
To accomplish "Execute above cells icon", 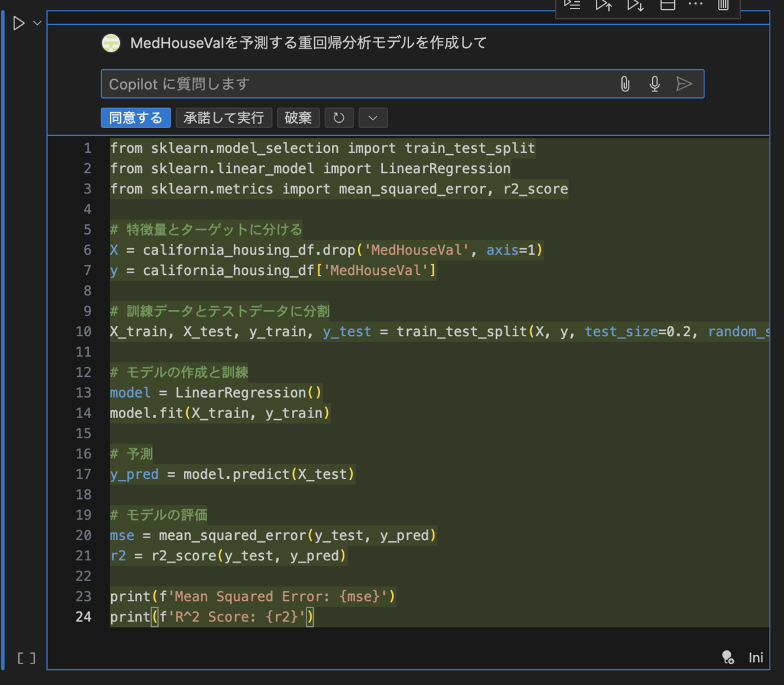I will (x=604, y=5).
